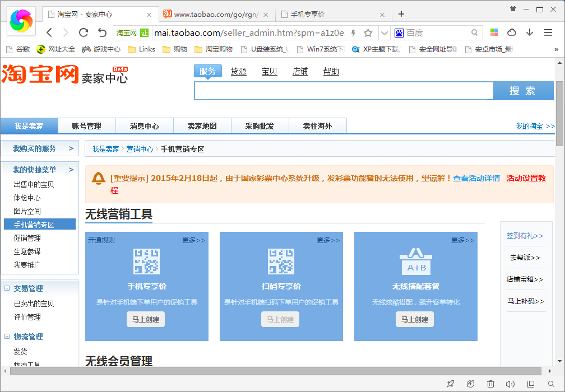Click the browser back arrow
Screen dimensions: 565x392
click(49, 32)
